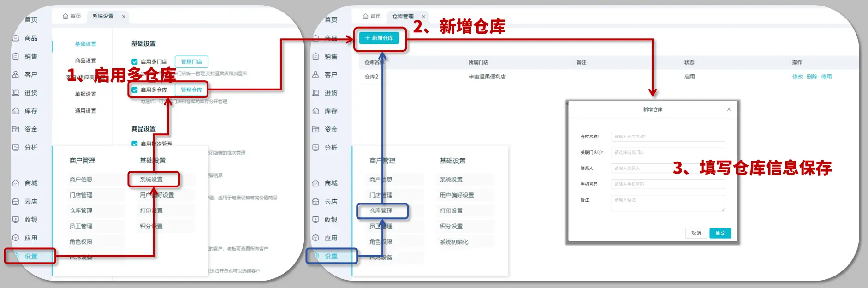Click 销售 icon in Warehouse Management sidebar
Screen dimensions: 868x288
tap(316, 56)
